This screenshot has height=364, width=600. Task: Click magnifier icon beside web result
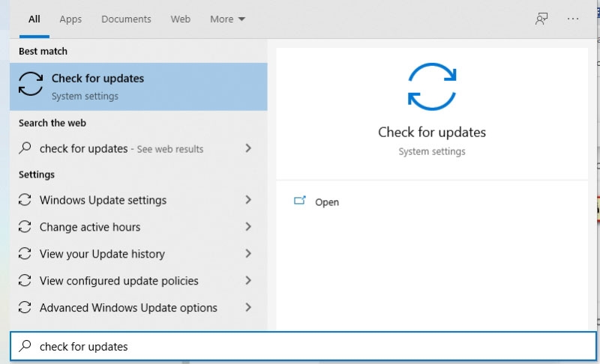(x=25, y=148)
